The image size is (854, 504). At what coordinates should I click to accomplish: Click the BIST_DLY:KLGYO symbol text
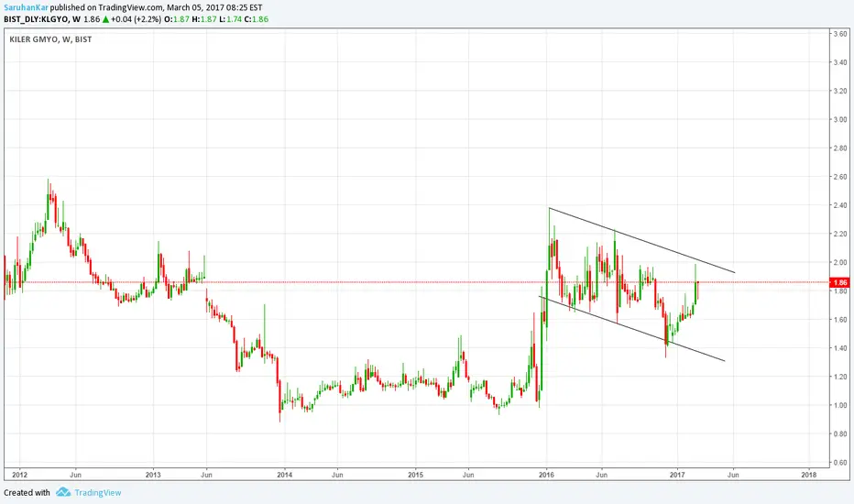click(37, 19)
